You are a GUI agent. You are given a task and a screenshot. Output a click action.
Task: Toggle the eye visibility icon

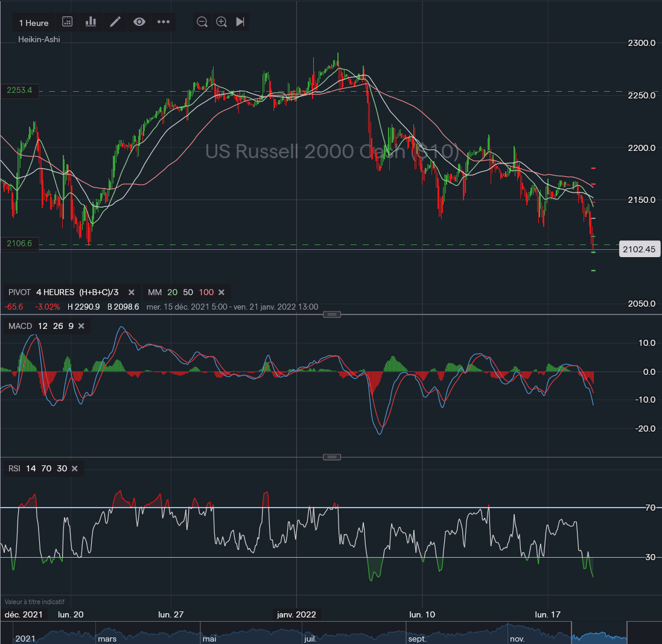139,22
